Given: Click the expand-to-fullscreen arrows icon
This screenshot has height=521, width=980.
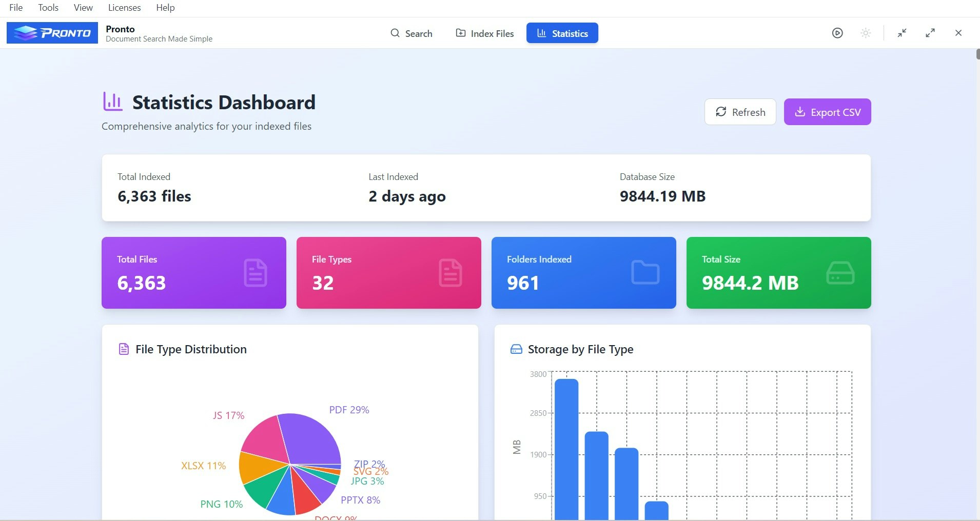Looking at the screenshot, I should pyautogui.click(x=930, y=33).
